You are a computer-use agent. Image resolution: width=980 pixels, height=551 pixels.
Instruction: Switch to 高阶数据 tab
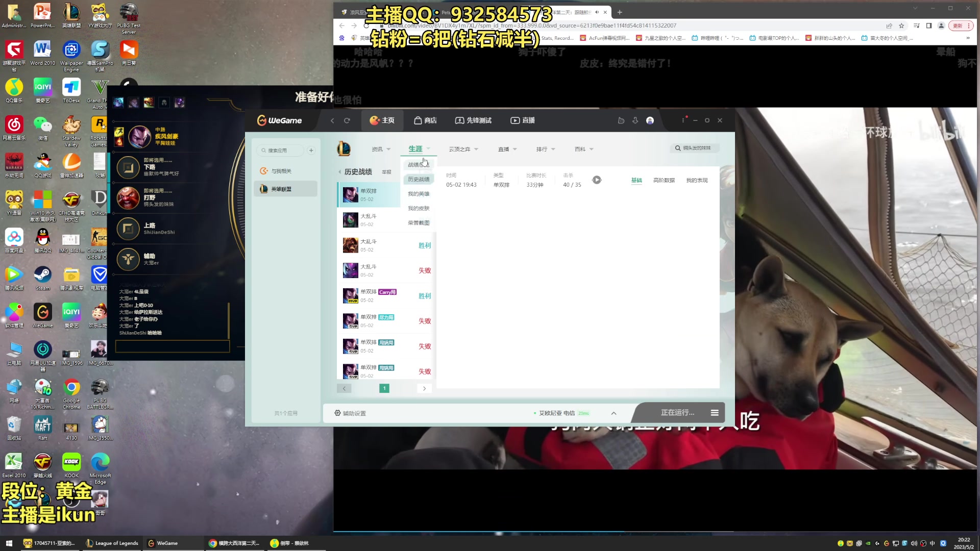pos(664,181)
